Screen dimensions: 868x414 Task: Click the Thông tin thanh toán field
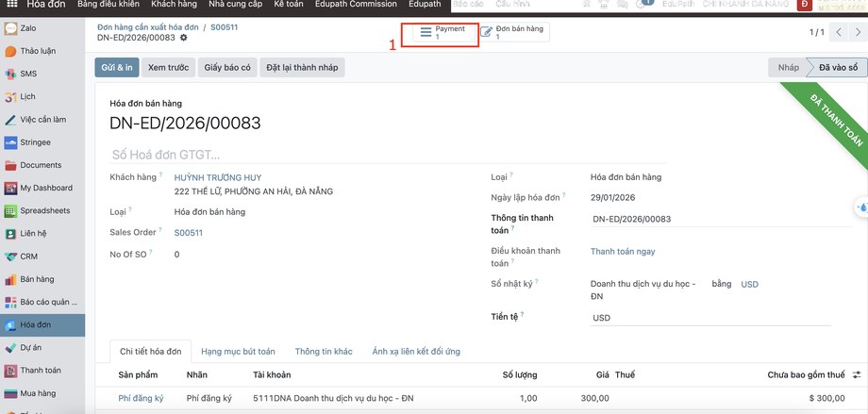tap(722, 219)
